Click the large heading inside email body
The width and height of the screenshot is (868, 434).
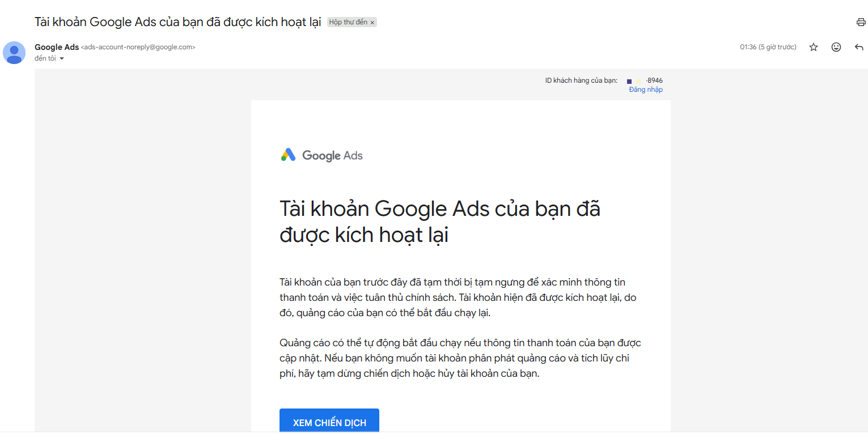[x=440, y=222]
